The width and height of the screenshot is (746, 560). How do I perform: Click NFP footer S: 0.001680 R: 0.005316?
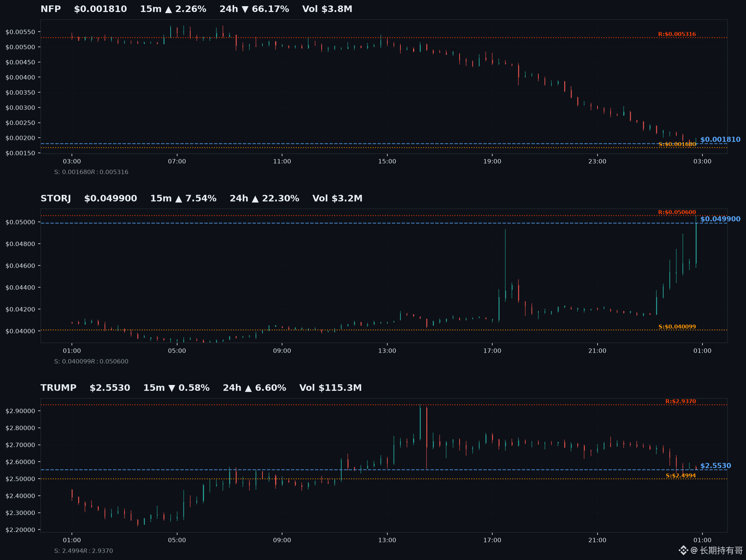[x=91, y=172]
